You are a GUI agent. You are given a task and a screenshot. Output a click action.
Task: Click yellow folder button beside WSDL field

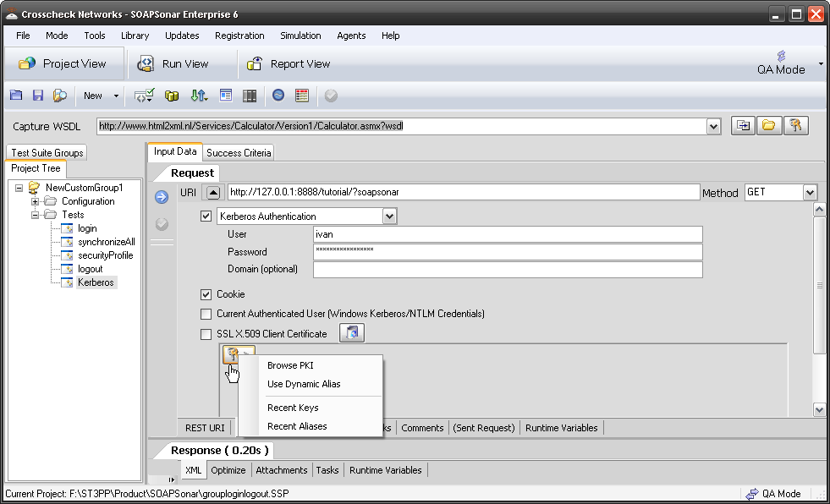coord(768,126)
